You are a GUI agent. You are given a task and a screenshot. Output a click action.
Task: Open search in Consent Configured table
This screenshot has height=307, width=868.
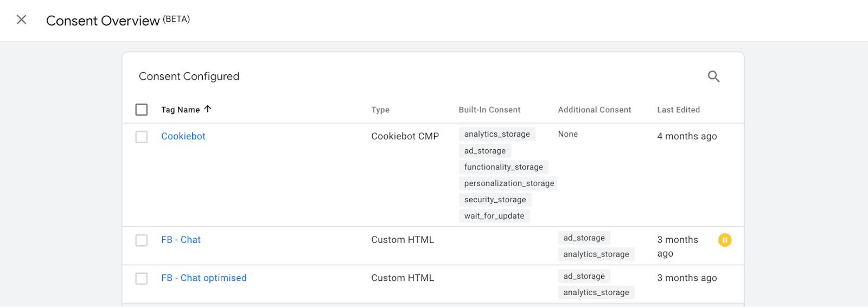pyautogui.click(x=713, y=76)
